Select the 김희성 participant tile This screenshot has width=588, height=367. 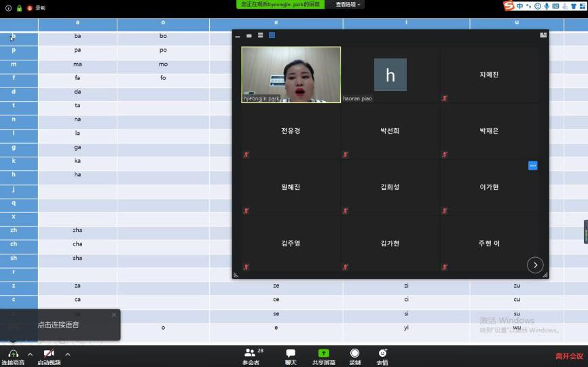pos(390,187)
